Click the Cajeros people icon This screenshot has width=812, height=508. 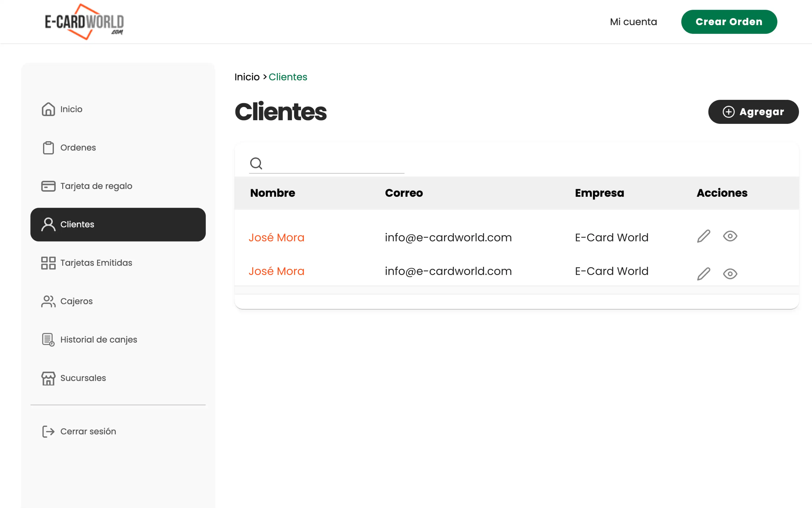(48, 301)
